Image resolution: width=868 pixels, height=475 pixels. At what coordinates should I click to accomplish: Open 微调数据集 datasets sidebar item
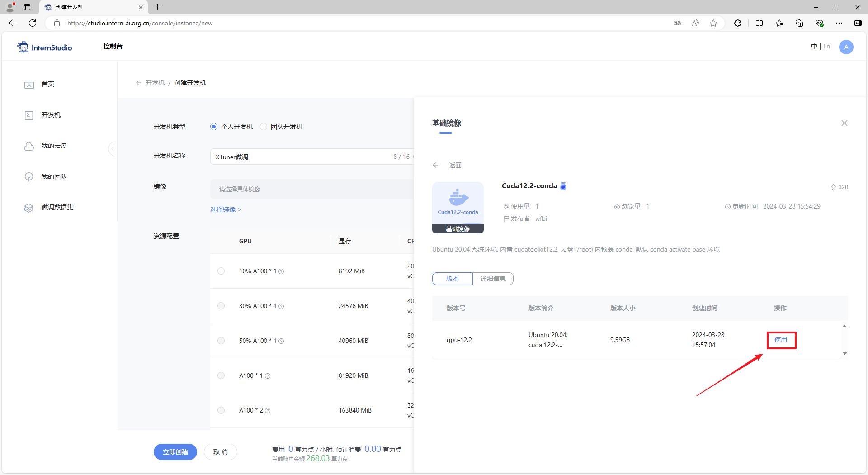[x=57, y=207]
